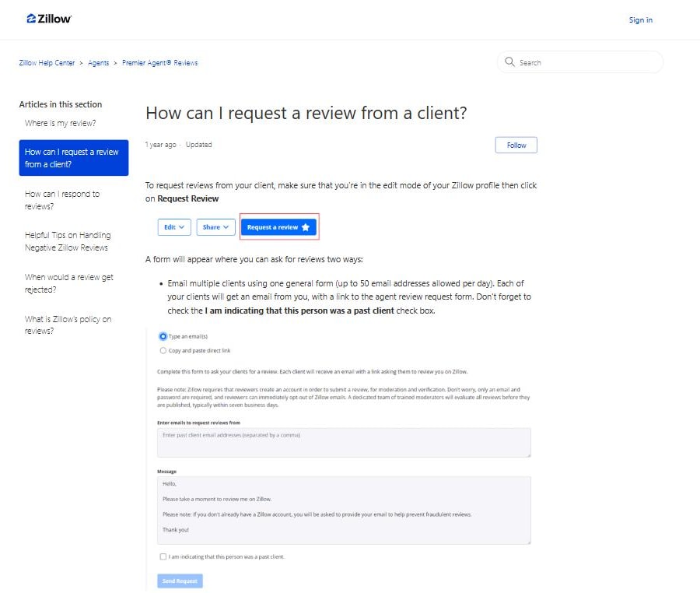This screenshot has width=700, height=593.
Task: Go to Agents breadcrumb link
Action: (x=98, y=63)
